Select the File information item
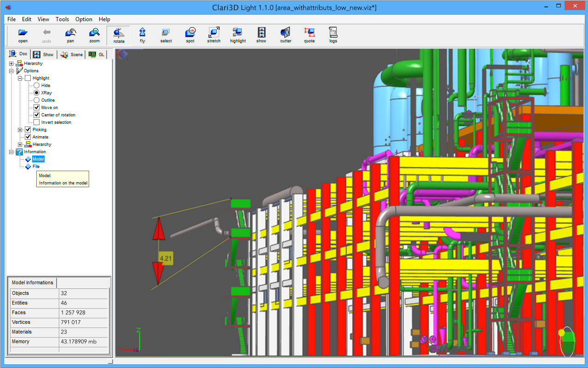588x368 pixels. click(x=36, y=167)
